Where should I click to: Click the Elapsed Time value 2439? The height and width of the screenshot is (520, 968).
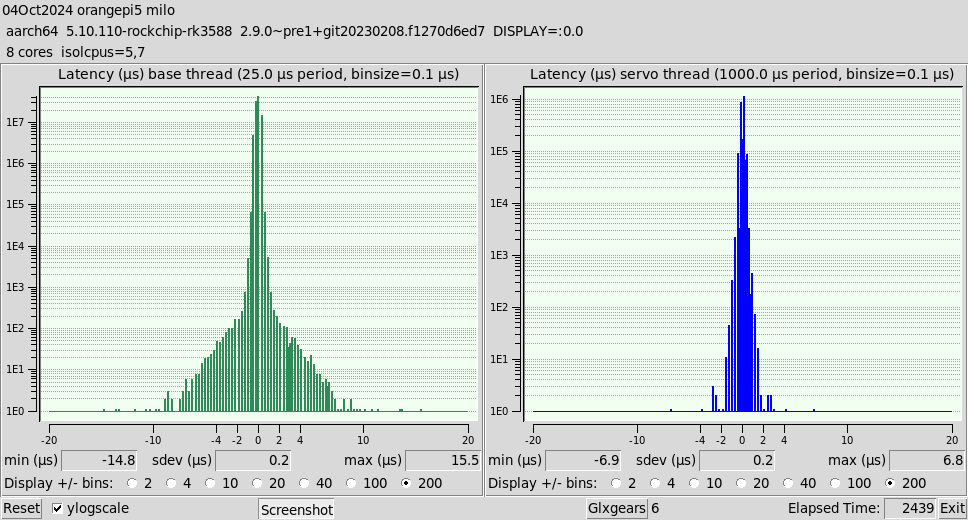[911, 508]
